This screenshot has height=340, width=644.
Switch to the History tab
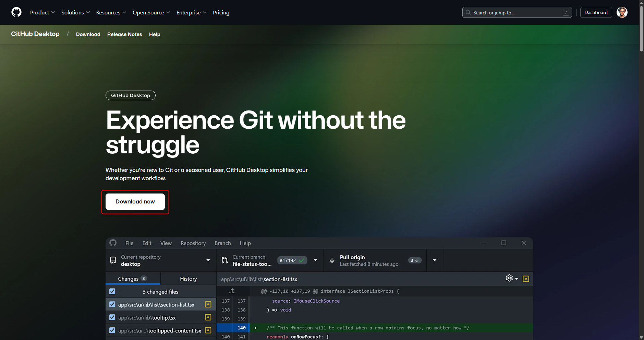pos(189,279)
